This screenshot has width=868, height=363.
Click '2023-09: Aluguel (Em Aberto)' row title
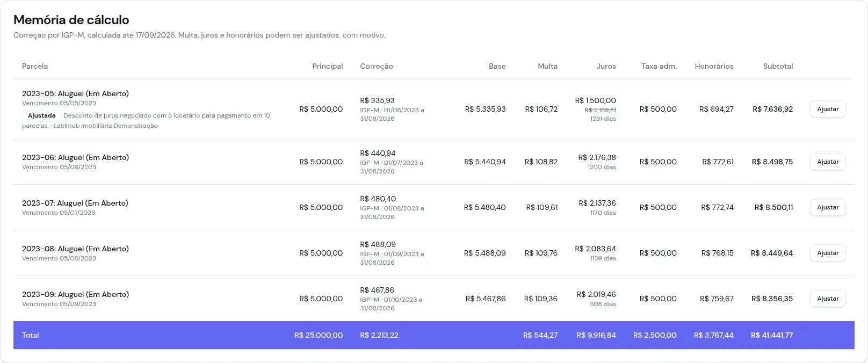[75, 294]
